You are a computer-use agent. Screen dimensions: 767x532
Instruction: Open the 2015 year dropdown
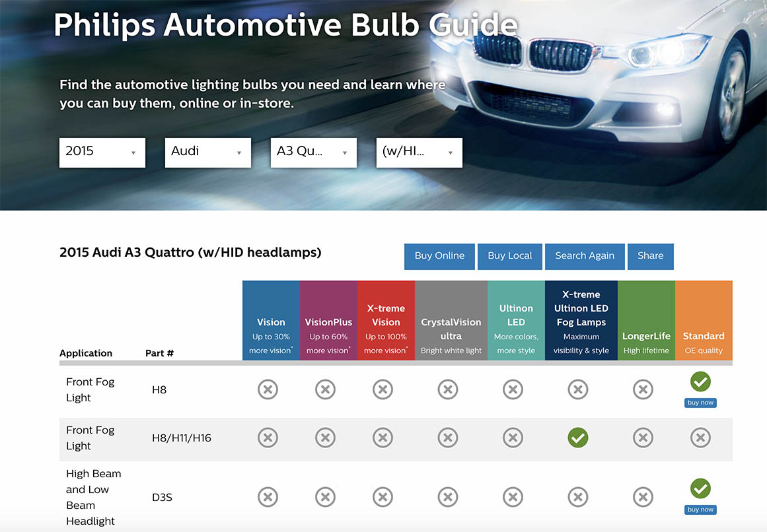click(x=102, y=152)
